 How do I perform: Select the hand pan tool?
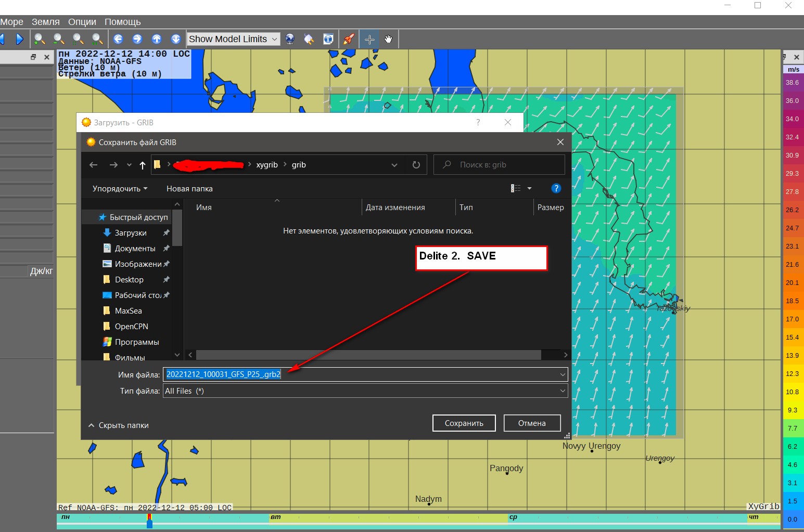[x=388, y=39]
